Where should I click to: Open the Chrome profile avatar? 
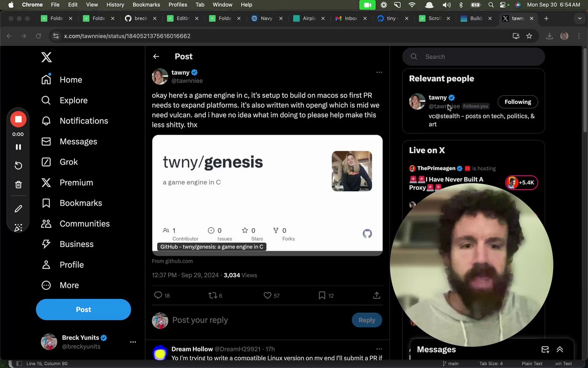(565, 36)
